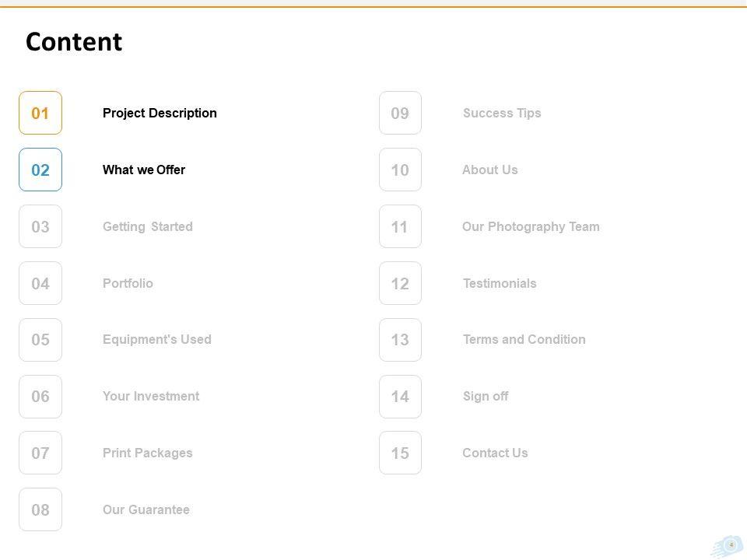Open Your Investment section

151,396
